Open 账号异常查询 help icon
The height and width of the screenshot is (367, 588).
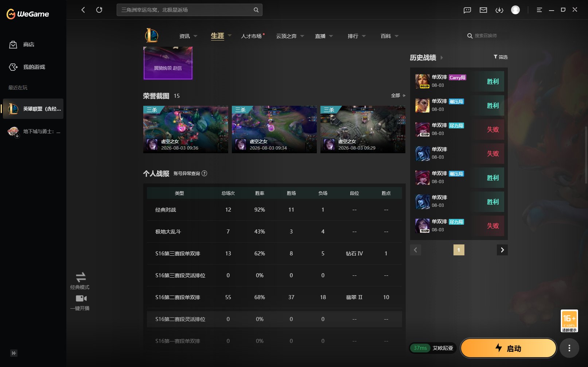[x=205, y=173]
